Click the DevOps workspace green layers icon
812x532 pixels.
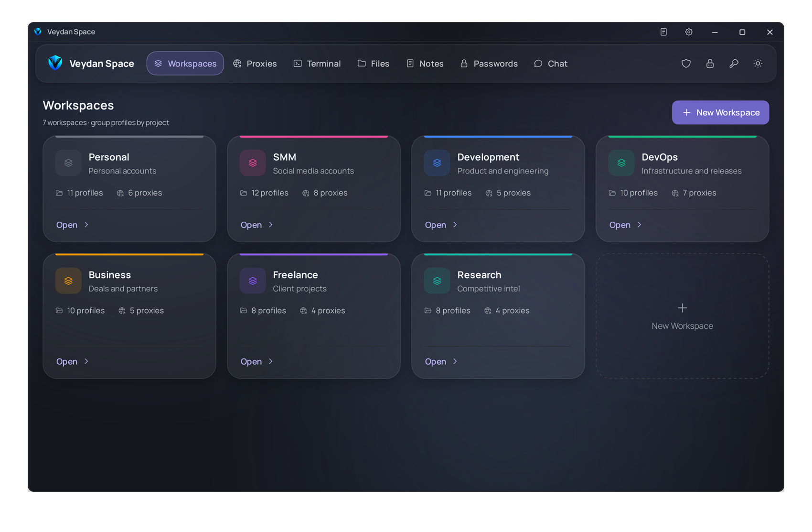621,163
